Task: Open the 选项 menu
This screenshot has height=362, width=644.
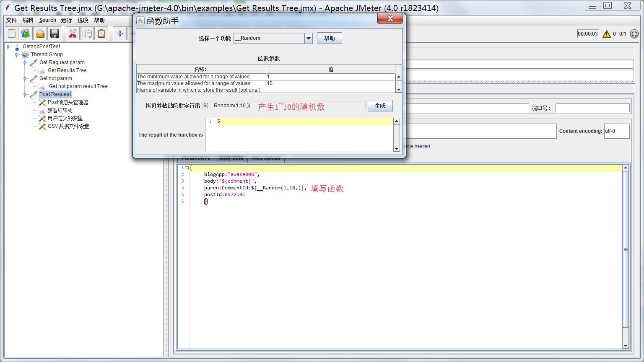Action: [x=83, y=20]
